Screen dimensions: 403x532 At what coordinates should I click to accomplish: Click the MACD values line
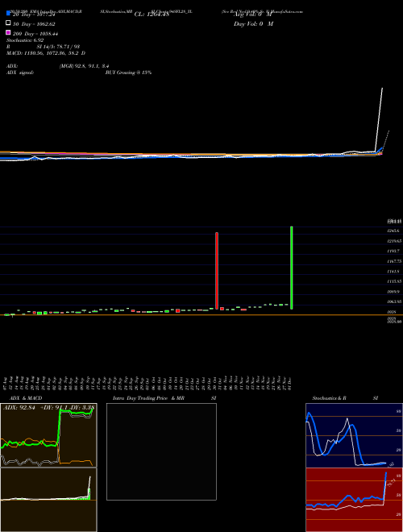(46, 53)
